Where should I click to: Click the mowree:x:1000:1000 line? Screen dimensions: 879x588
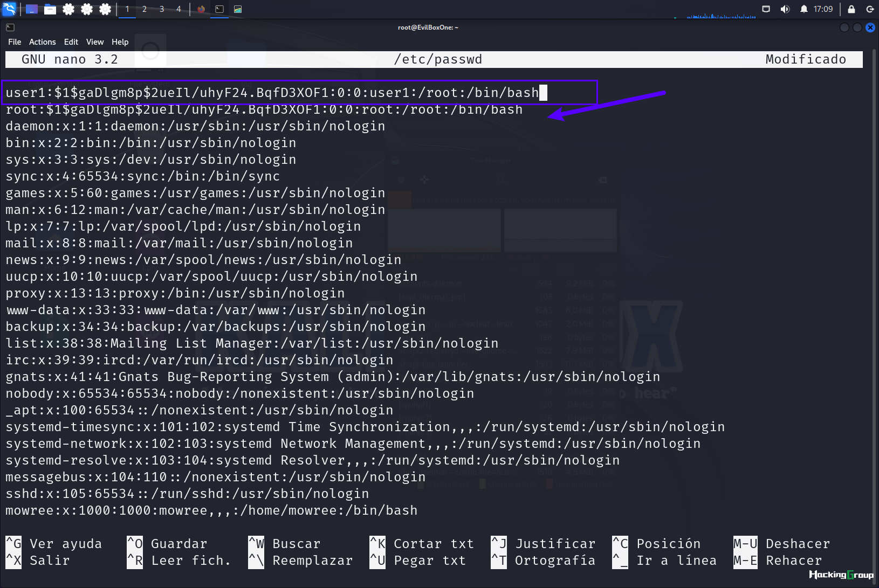(211, 510)
